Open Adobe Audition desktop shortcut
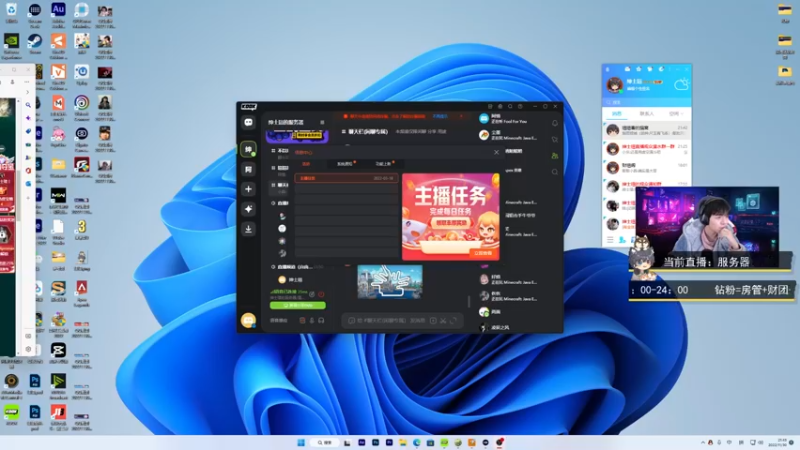Image resolution: width=800 pixels, height=450 pixels. [x=58, y=13]
